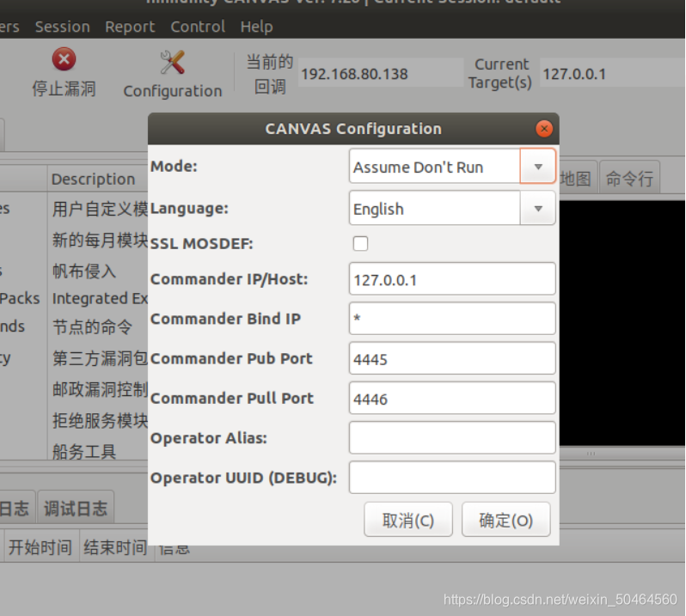
Task: Switch to the 调试日志 tab
Action: [x=76, y=508]
